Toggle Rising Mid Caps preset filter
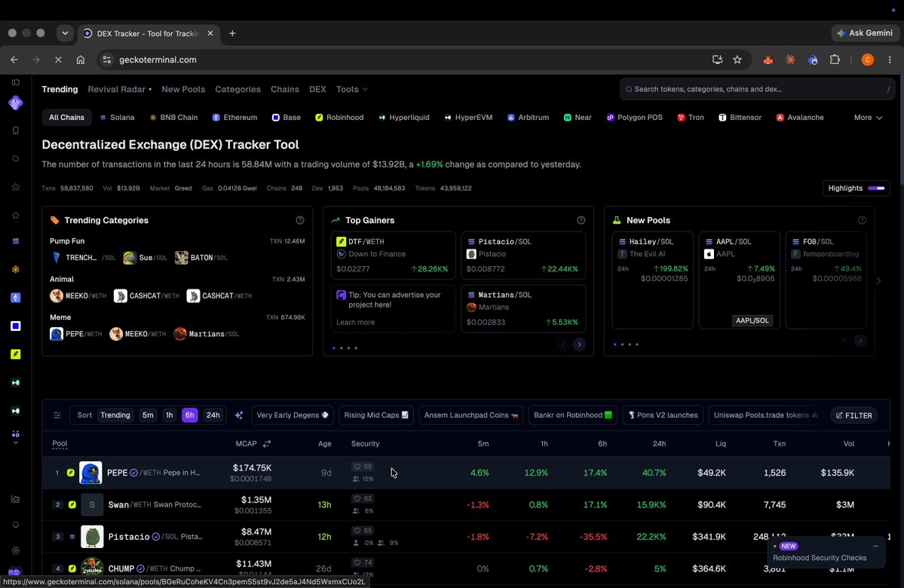The height and width of the screenshot is (588, 904). [x=376, y=415]
